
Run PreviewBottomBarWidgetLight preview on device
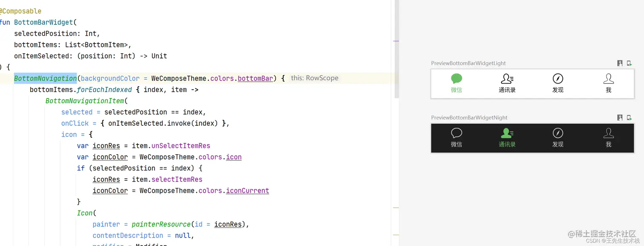pos(629,63)
